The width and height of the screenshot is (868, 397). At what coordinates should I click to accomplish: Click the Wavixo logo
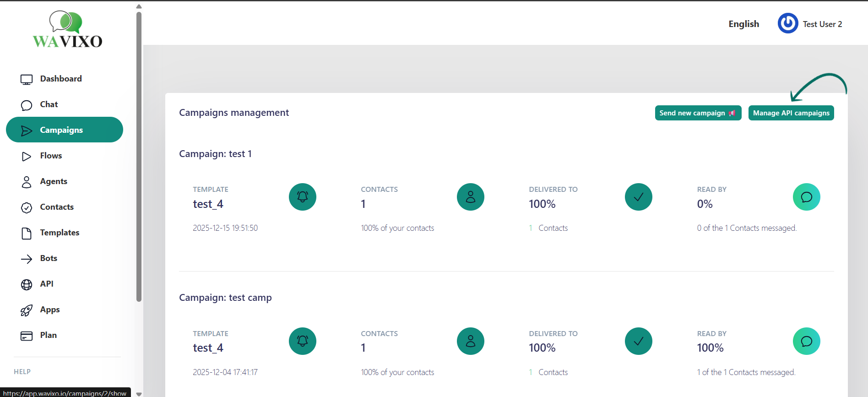[x=67, y=30]
